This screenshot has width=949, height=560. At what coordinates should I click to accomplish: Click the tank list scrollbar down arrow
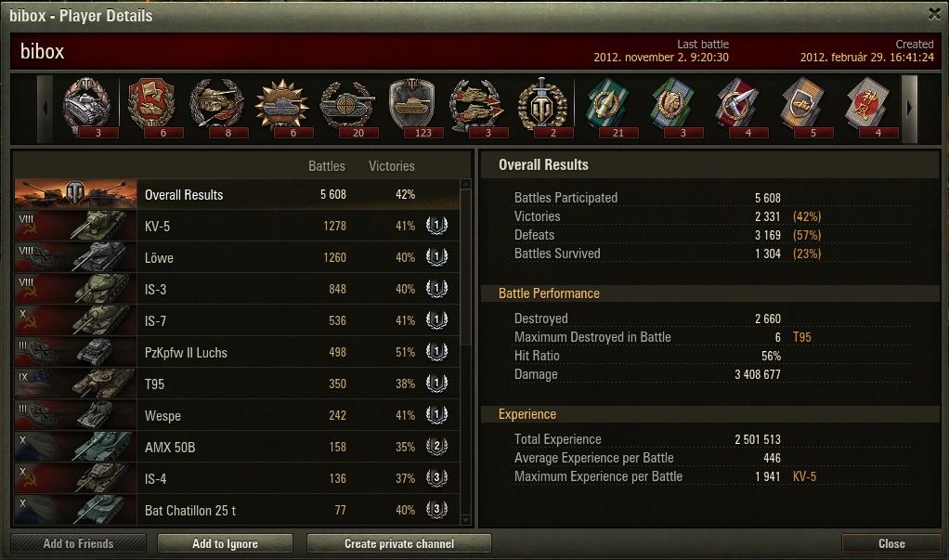click(465, 520)
